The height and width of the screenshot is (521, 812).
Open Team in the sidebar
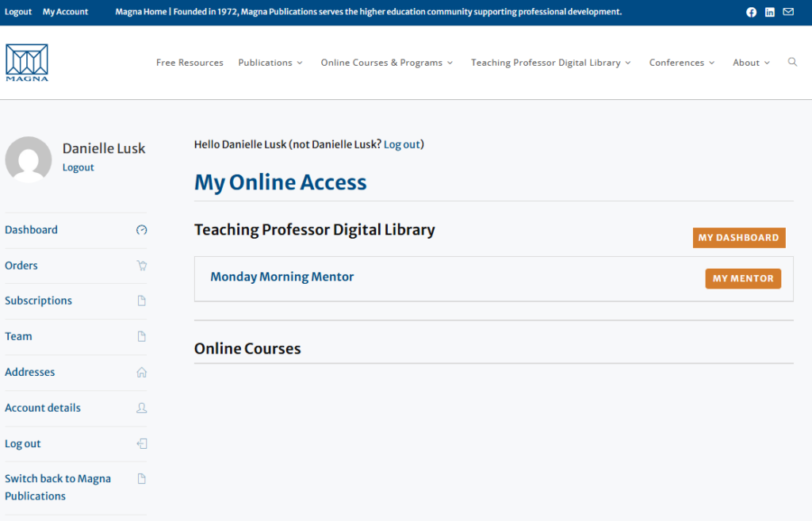pyautogui.click(x=18, y=337)
